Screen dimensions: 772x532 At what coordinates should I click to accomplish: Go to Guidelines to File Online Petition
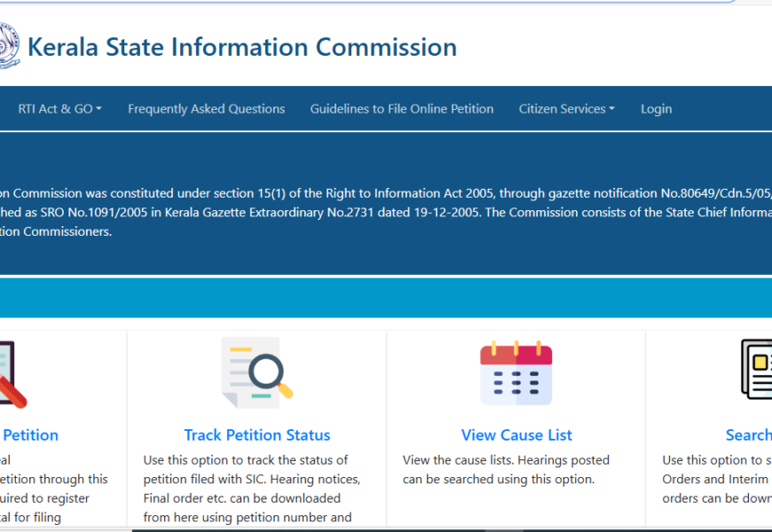tap(401, 109)
